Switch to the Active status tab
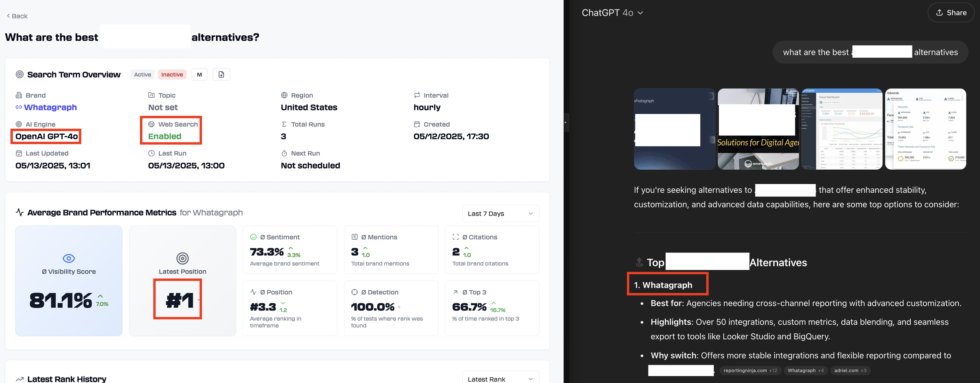 (142, 74)
